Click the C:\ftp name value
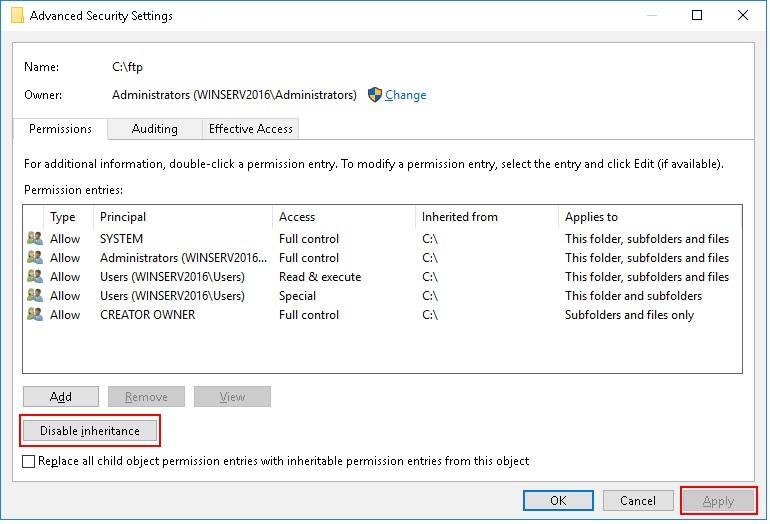The image size is (770, 524). click(x=127, y=67)
